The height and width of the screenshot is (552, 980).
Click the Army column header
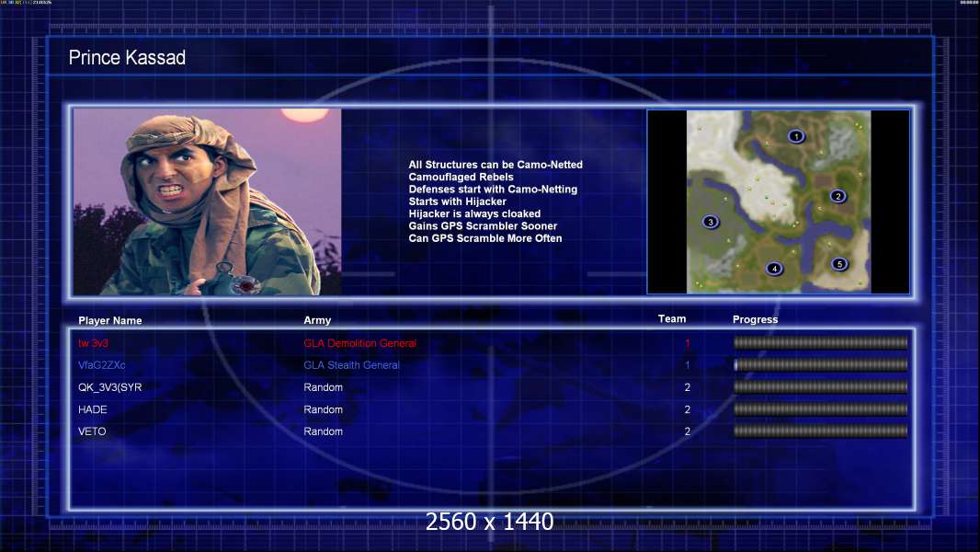coord(317,320)
